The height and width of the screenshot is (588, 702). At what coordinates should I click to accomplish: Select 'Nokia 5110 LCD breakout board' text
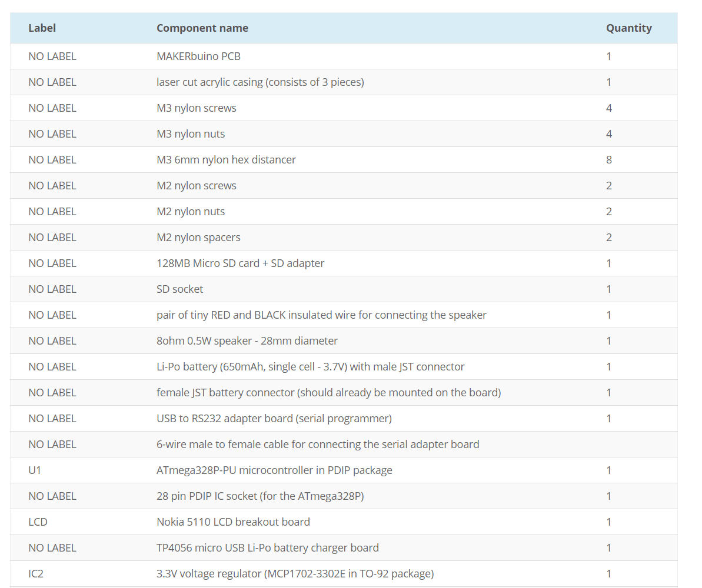click(x=233, y=522)
